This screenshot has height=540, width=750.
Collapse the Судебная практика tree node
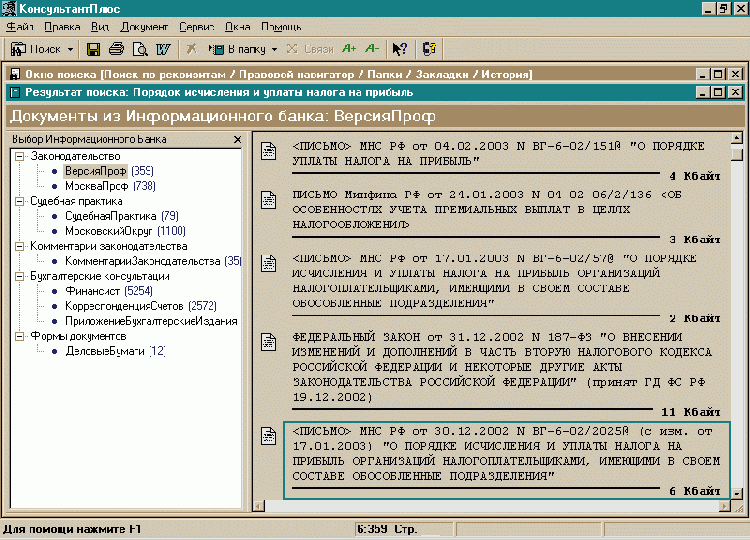point(20,201)
